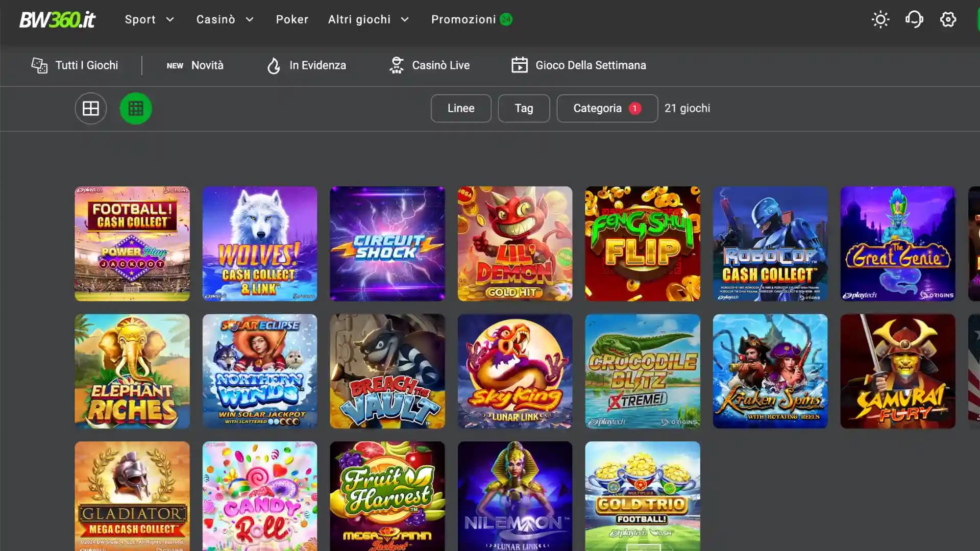This screenshot has height=551, width=980.
Task: Enable the large grid layout view
Action: click(90, 108)
